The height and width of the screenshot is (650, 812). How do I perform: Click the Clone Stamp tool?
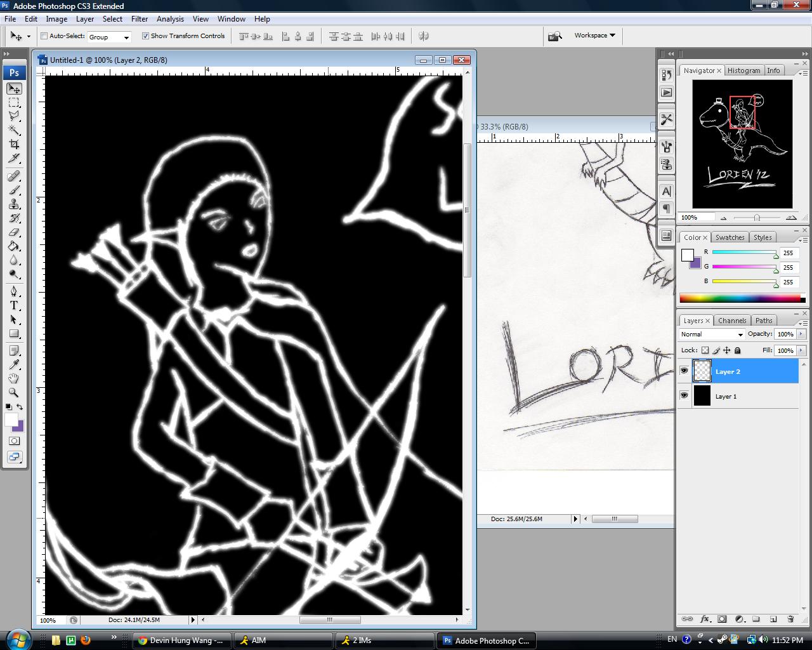tap(14, 204)
